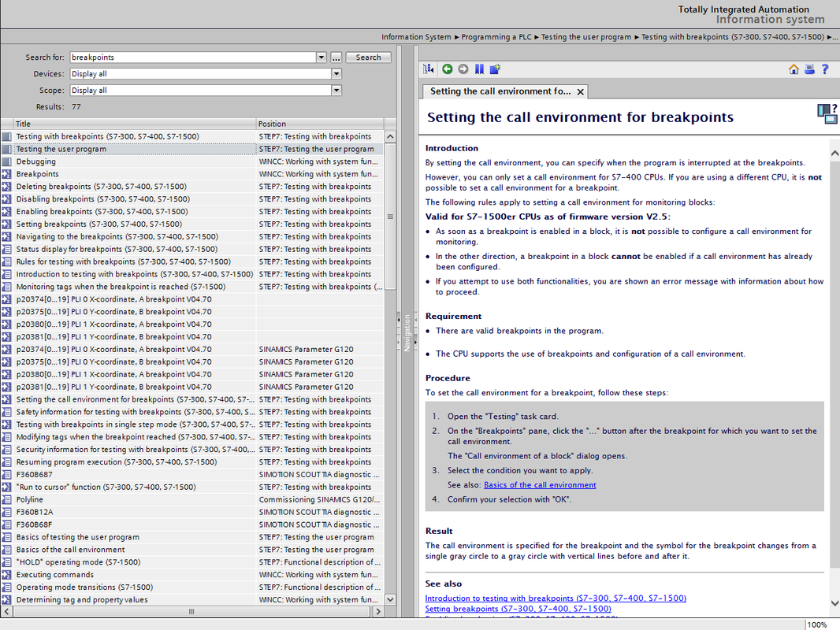The image size is (840, 630).
Task: Sort results by the Title column header
Action: (135, 124)
